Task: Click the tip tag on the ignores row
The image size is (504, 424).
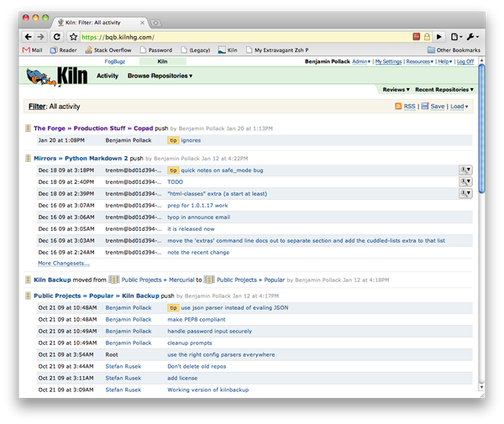Action: (x=173, y=140)
